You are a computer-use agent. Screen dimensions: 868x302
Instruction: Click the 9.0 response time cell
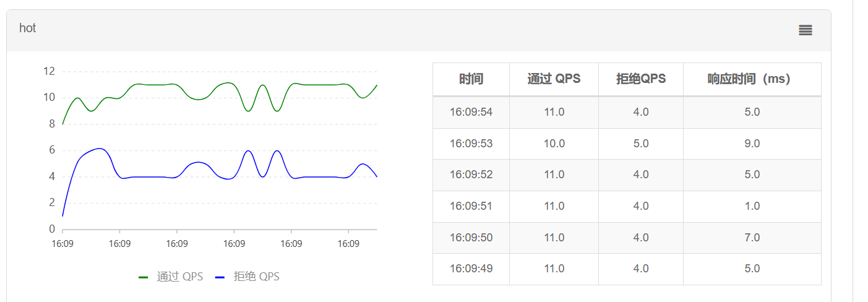tap(752, 144)
